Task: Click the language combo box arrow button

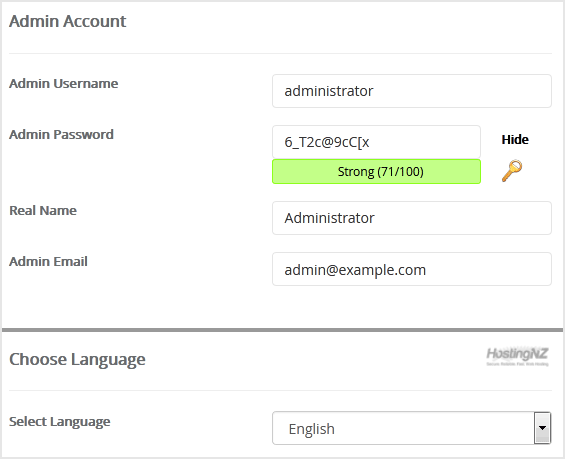Action: (542, 428)
